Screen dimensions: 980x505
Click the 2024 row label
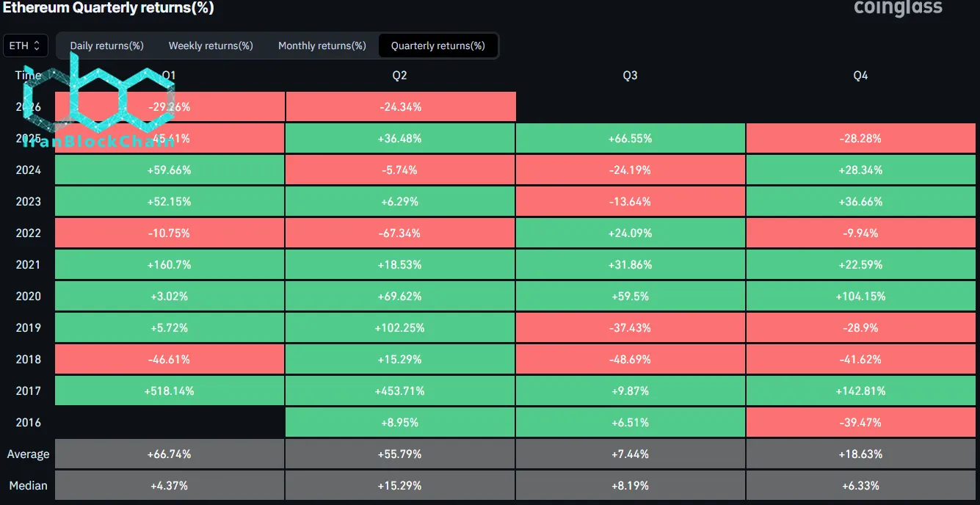pyautogui.click(x=29, y=170)
